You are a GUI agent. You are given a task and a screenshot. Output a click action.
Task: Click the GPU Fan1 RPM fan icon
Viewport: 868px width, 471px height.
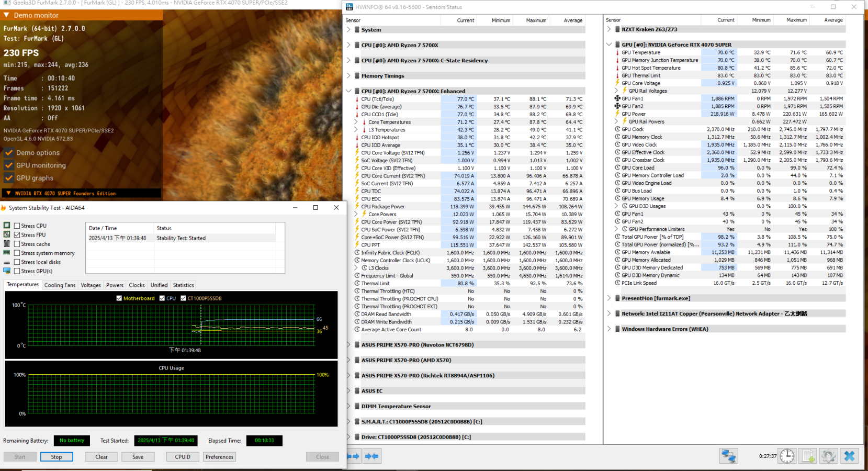(617, 98)
